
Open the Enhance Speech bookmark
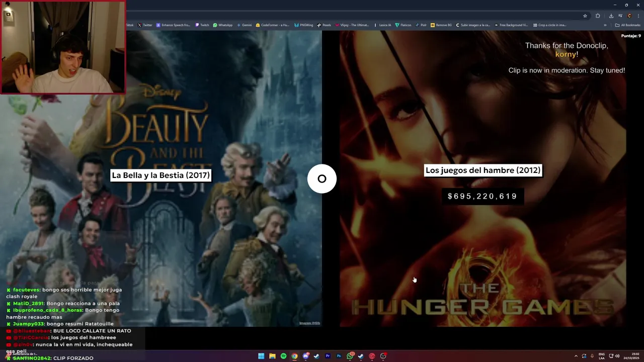pyautogui.click(x=174, y=25)
